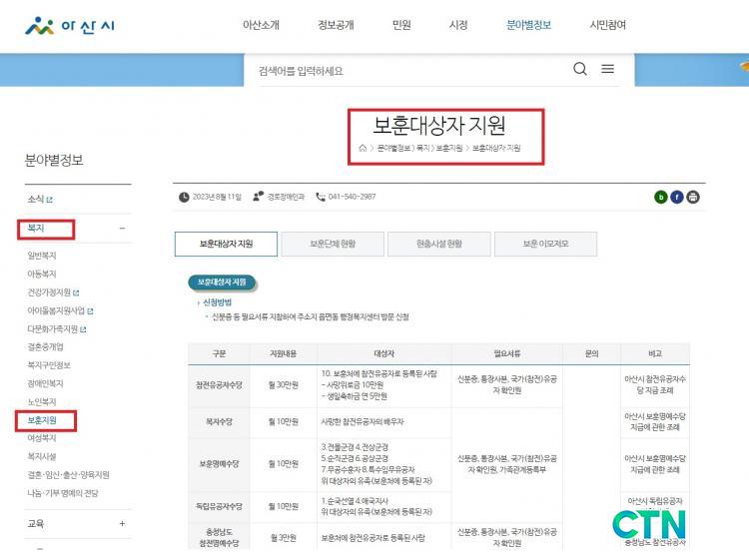Viewport: 749px width, 560px height.
Task: Open 분야별정보 in top navigation
Action: pyautogui.click(x=528, y=25)
